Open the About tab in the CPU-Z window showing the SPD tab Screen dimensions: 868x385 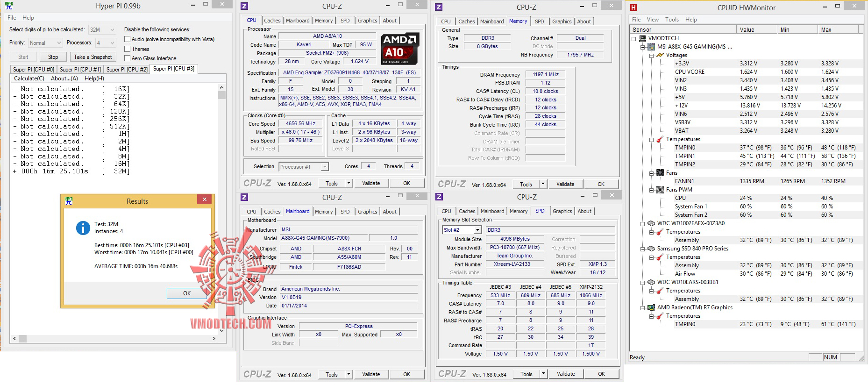coord(584,211)
